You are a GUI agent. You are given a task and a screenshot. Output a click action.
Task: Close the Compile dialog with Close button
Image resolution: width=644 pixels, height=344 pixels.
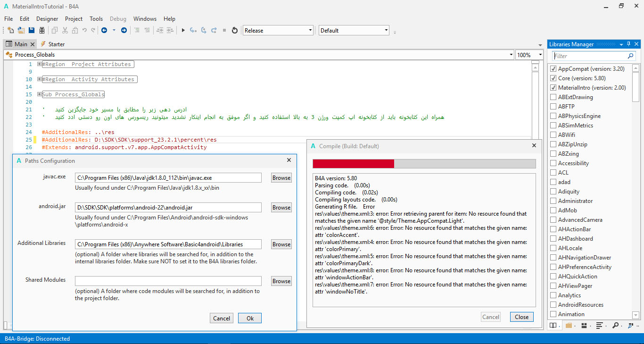[x=521, y=317]
